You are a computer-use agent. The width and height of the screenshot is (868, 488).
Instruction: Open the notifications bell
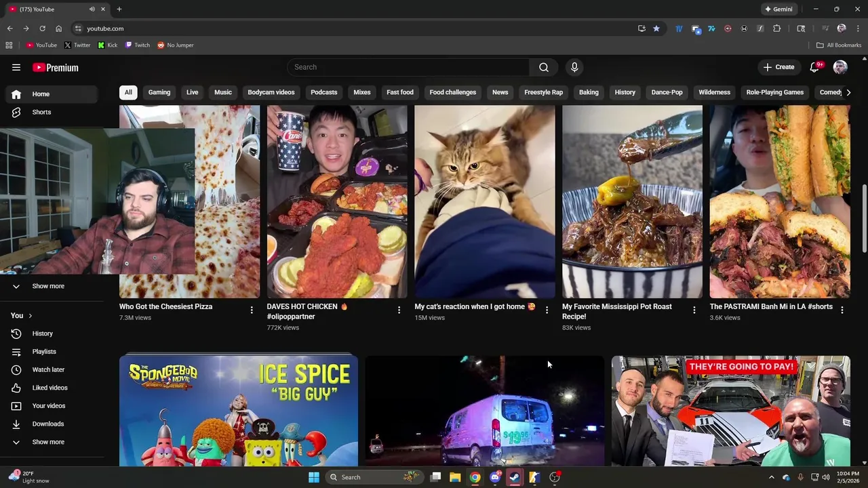coord(815,67)
